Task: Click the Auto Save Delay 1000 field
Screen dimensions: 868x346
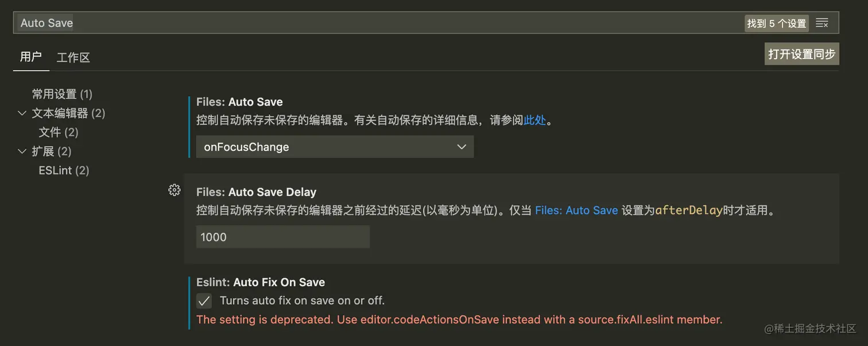Action: [282, 237]
